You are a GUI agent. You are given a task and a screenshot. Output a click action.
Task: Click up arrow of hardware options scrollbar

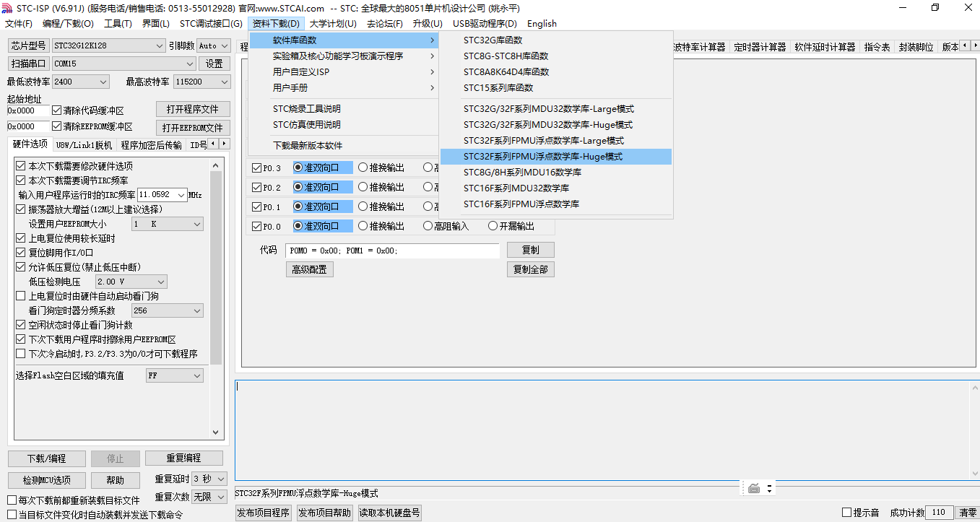[216, 165]
